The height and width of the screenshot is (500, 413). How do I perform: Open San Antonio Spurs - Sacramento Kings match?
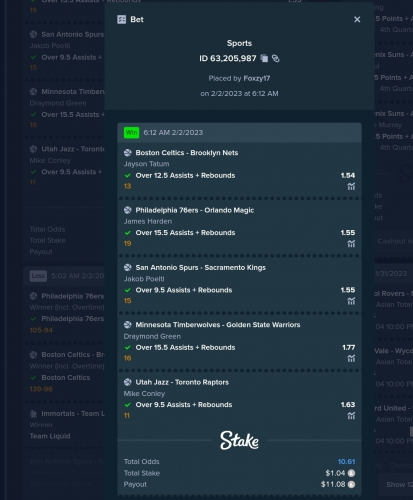tap(201, 267)
